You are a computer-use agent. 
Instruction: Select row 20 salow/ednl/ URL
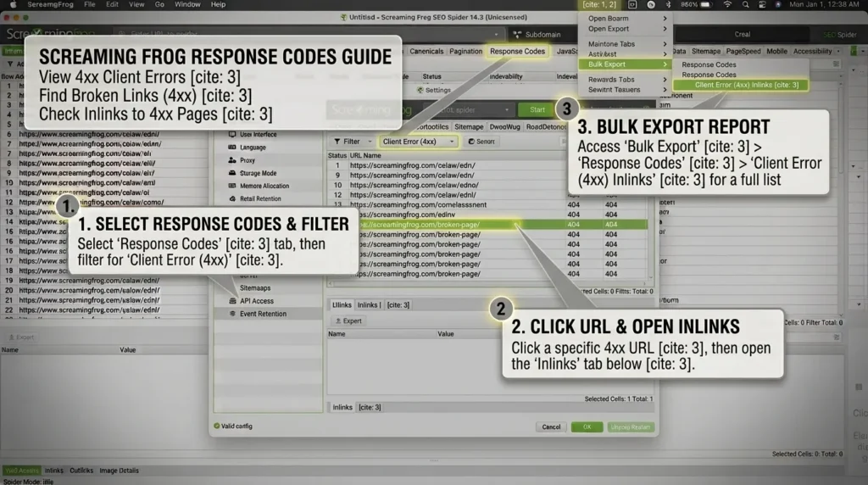click(104, 290)
